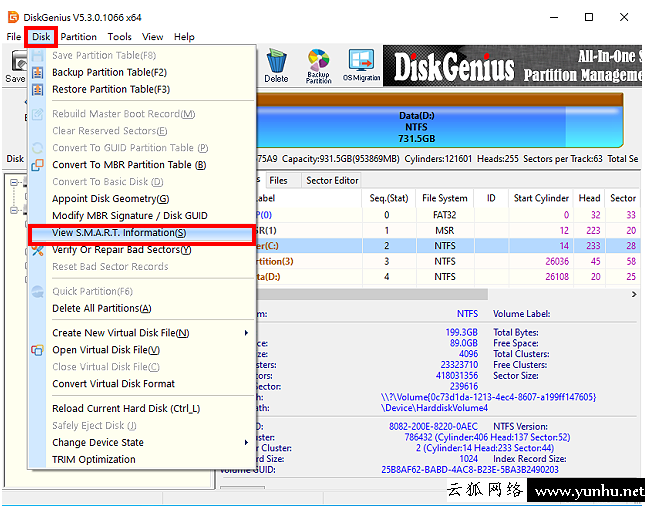Click the Start Cylinder column header
Viewport: 648px width, 513px height.
(x=541, y=198)
